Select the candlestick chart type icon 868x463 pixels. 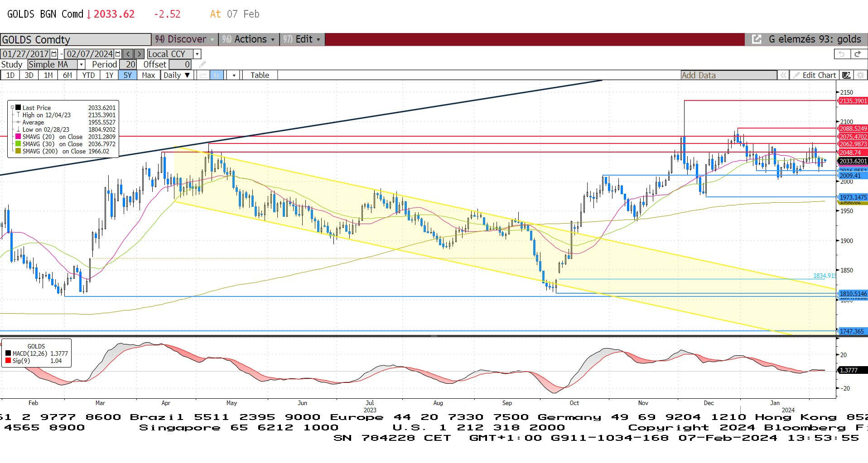point(217,75)
